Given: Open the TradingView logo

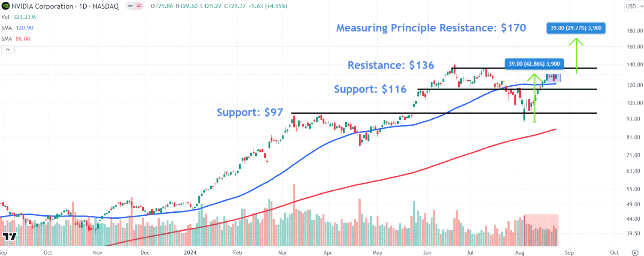Looking at the screenshot, I should 9,237.
